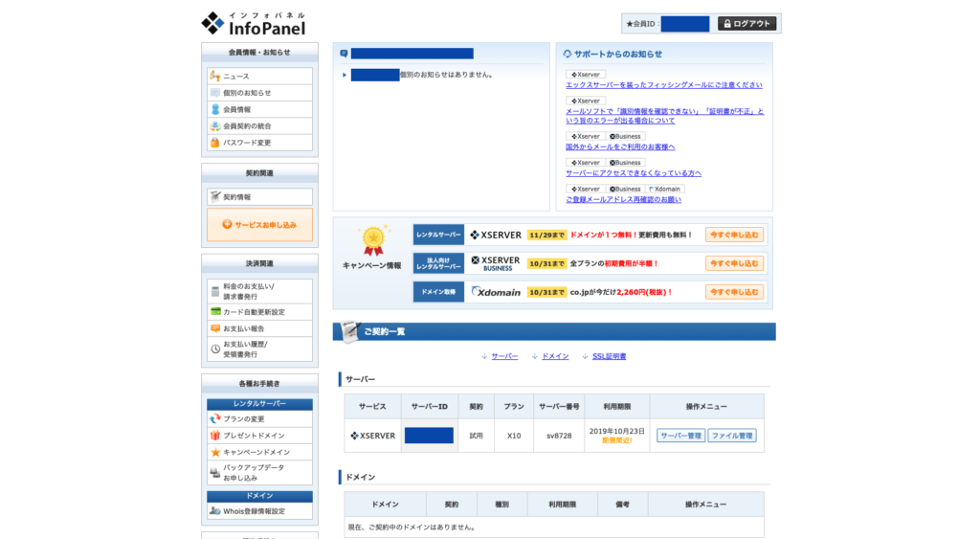Click the 個別のお知らせ icon
Image resolution: width=980 pixels, height=539 pixels.
tap(215, 93)
